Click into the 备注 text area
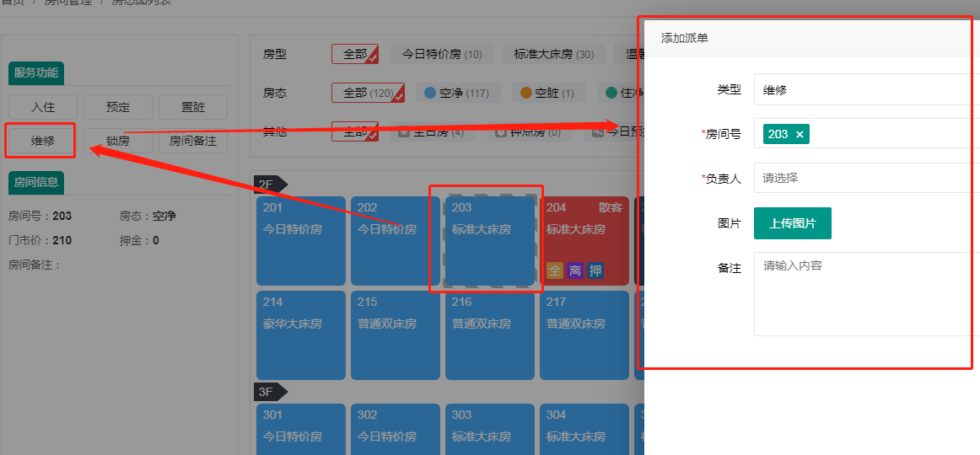980x455 pixels. (x=866, y=294)
